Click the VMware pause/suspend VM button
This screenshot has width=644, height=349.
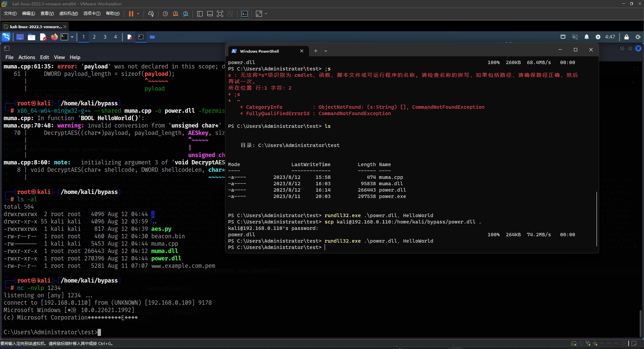131,14
